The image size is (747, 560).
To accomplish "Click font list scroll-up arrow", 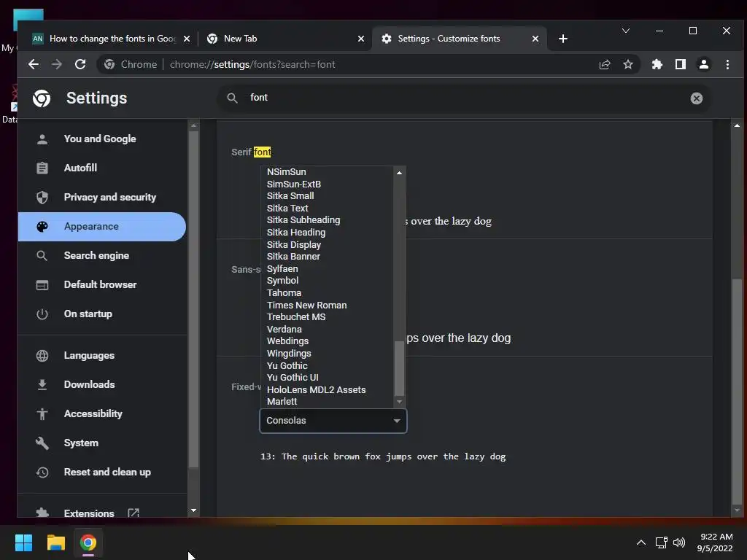I will [x=399, y=173].
